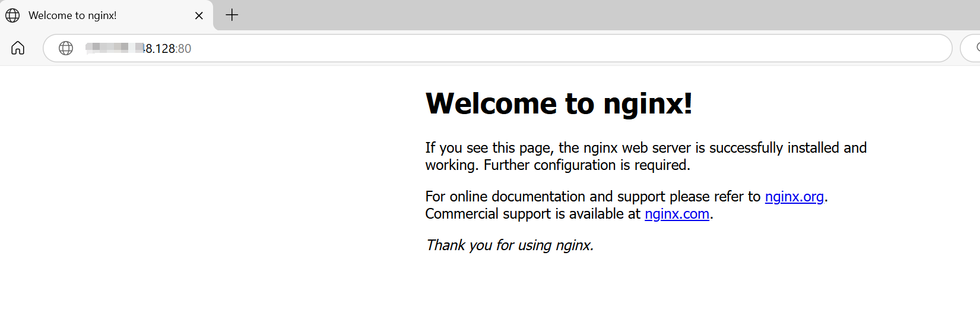
Task: Open the nginx.org documentation link
Action: pyautogui.click(x=794, y=197)
